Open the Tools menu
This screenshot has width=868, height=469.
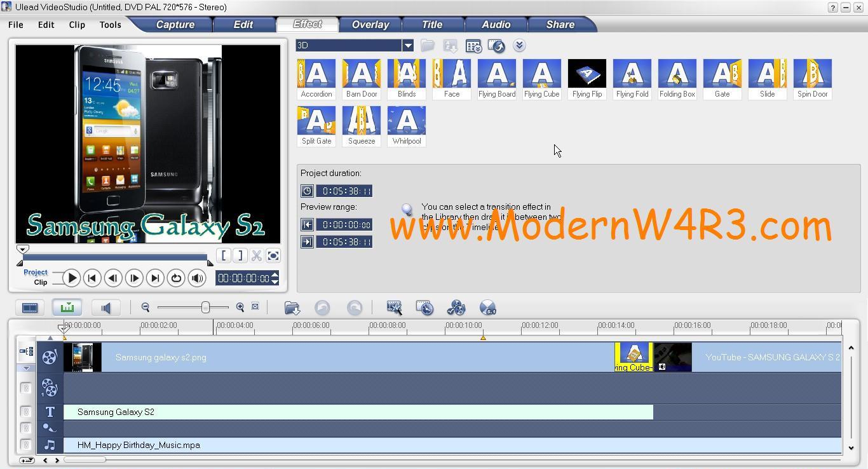coord(110,25)
